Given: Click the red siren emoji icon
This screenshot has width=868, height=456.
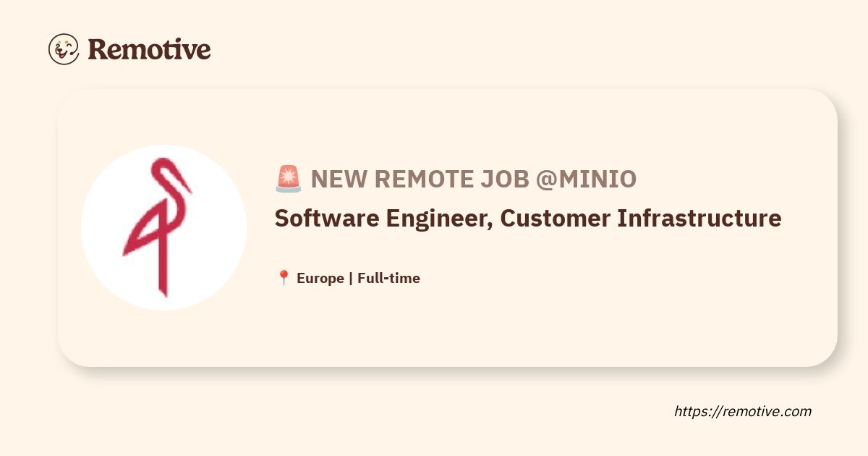Looking at the screenshot, I should [288, 178].
